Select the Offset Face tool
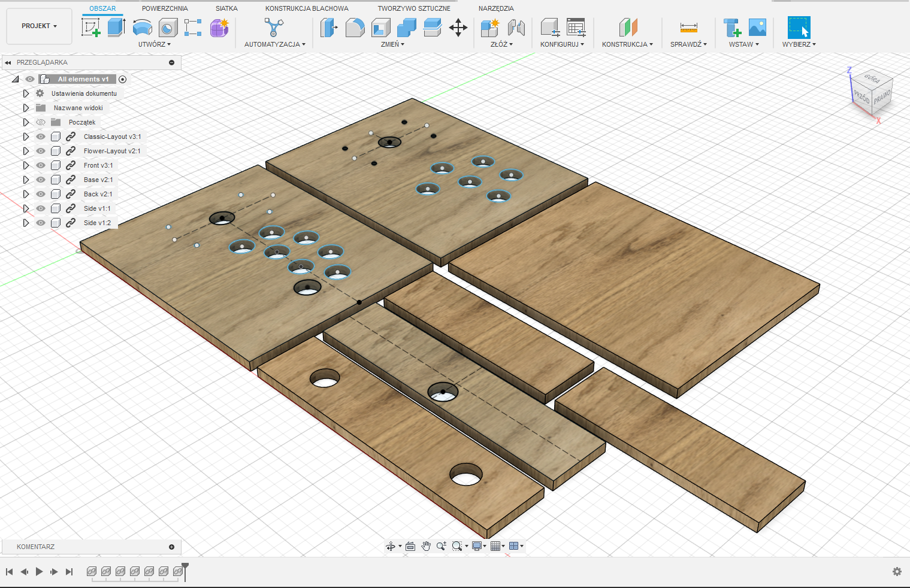Image resolution: width=910 pixels, height=588 pixels. 432,27
